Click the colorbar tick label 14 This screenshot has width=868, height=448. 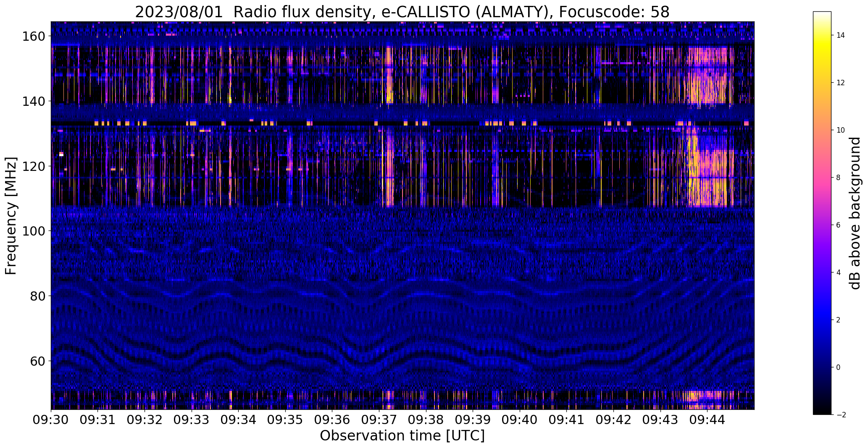click(840, 35)
